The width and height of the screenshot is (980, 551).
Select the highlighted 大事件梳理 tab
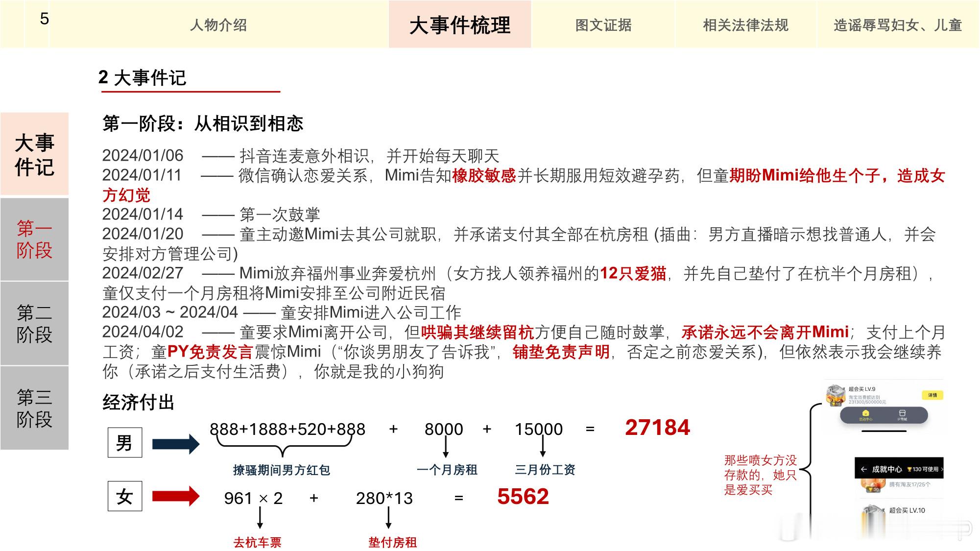point(460,25)
